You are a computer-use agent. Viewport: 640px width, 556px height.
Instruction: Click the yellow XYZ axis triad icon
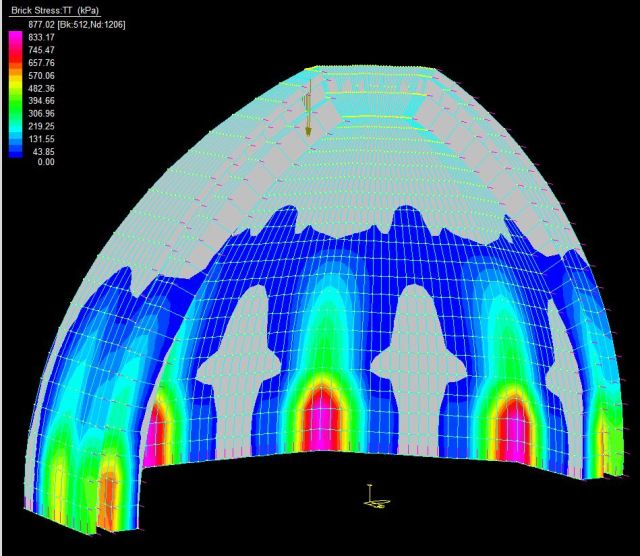[379, 496]
